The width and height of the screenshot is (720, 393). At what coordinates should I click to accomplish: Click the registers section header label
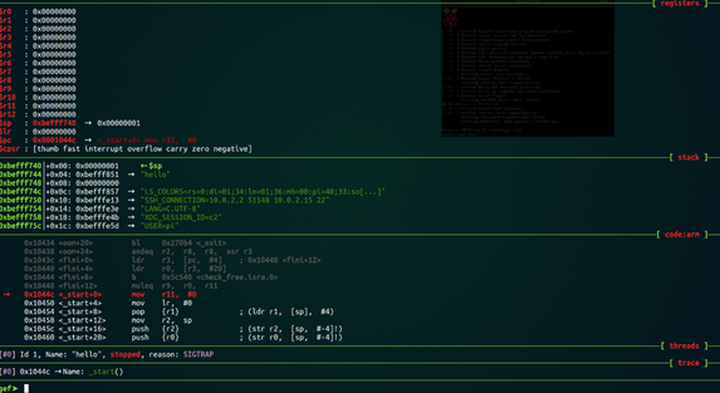[680, 3]
